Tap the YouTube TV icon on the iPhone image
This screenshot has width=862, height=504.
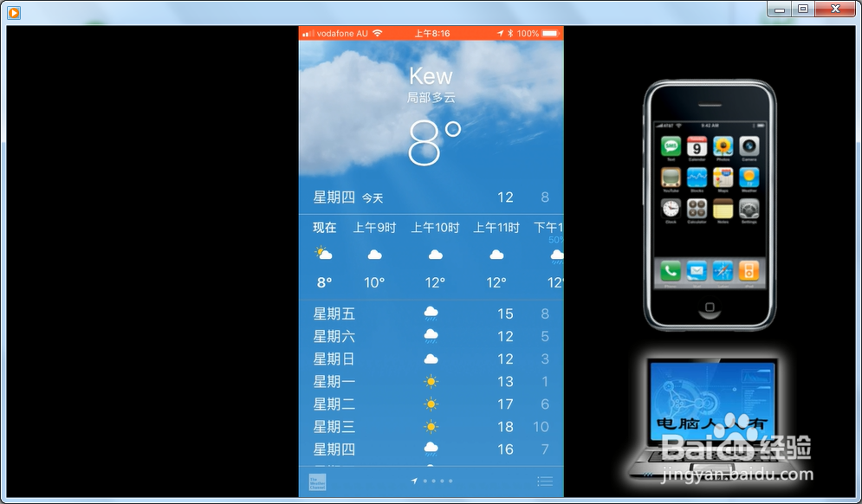click(x=671, y=178)
